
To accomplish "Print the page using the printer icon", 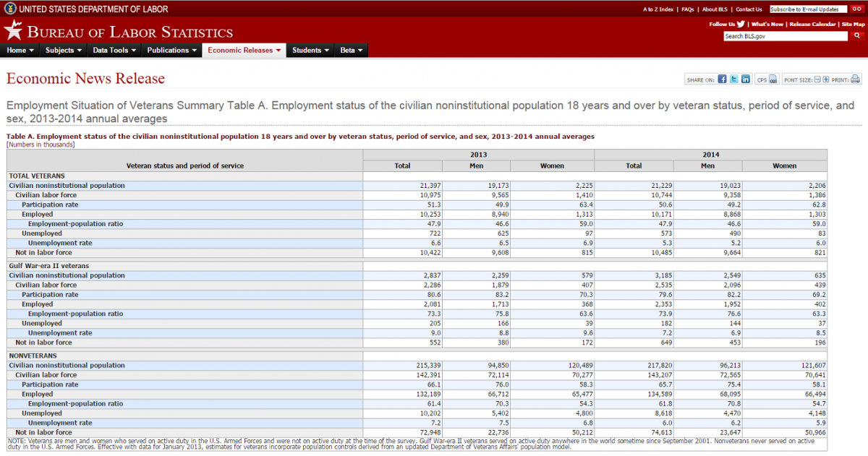I will pyautogui.click(x=855, y=79).
